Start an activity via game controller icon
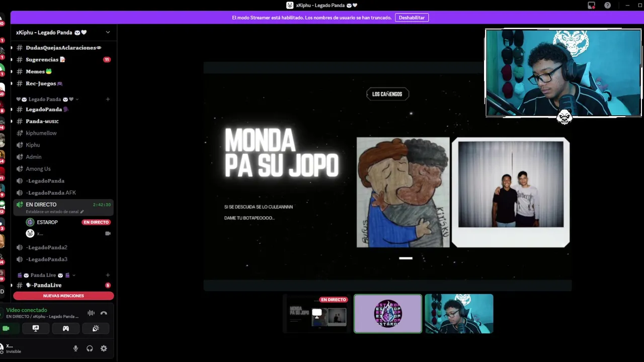This screenshot has width=644, height=362. click(x=65, y=328)
